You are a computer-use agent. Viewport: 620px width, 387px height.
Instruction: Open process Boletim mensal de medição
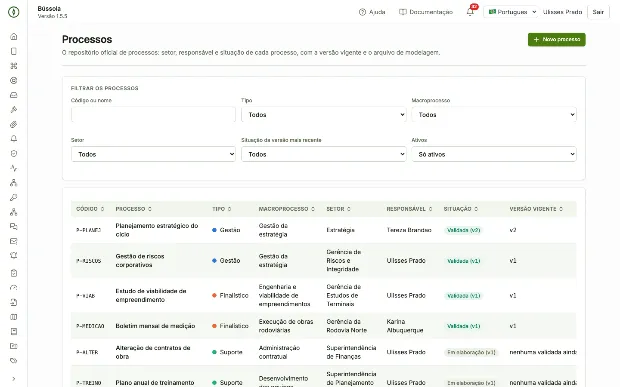(155, 326)
